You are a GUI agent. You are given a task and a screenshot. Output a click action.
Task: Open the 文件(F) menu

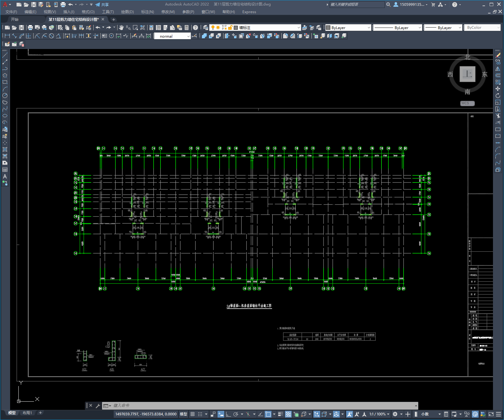(11, 12)
